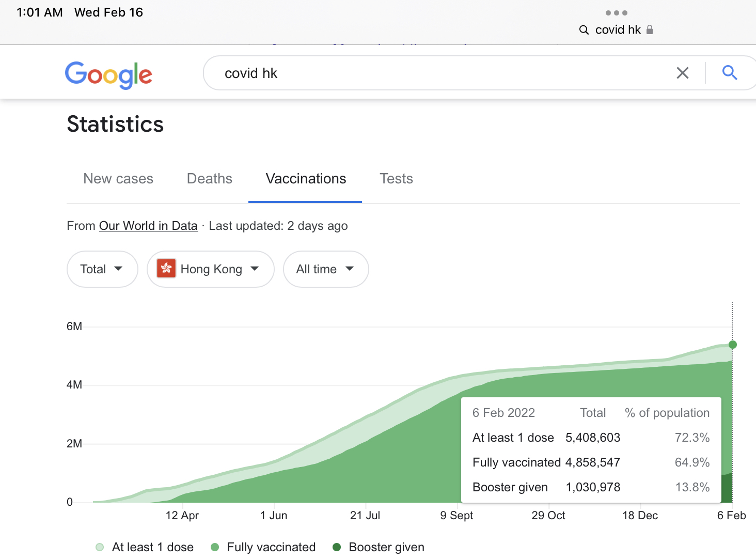Image resolution: width=756 pixels, height=559 pixels.
Task: Click the green data point marker on chart
Action: tap(732, 345)
